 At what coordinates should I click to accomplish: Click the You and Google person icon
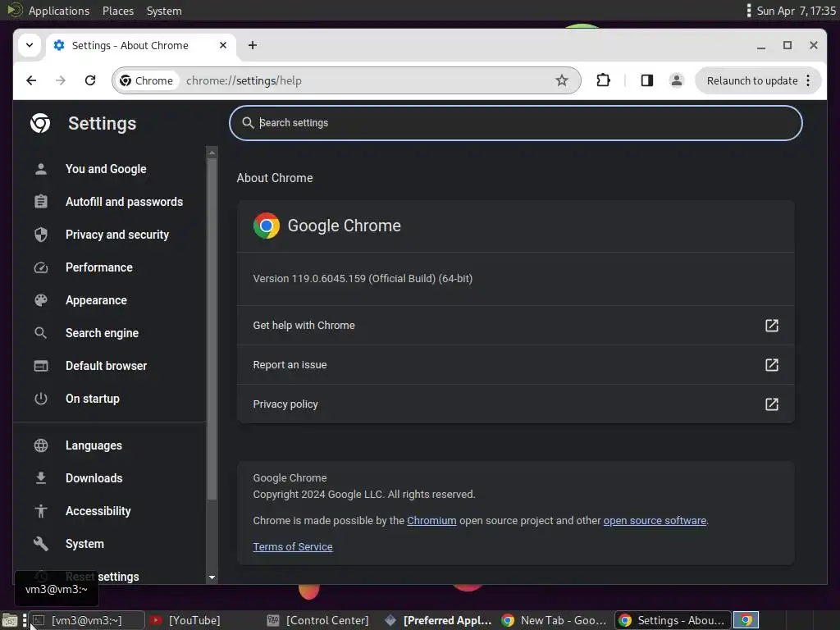point(41,169)
